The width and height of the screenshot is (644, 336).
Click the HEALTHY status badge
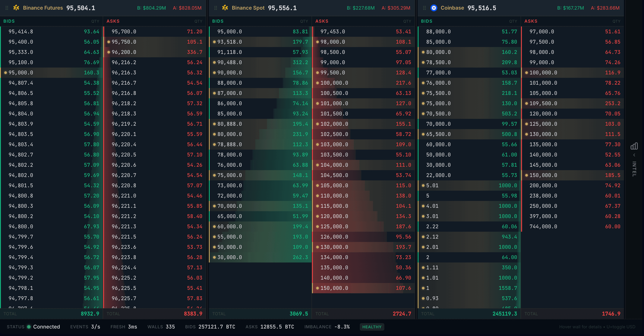[x=372, y=327]
